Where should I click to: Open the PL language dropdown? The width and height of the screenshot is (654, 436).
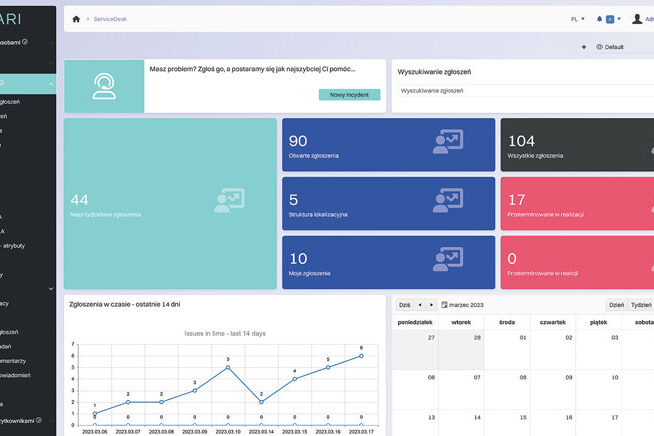point(577,19)
